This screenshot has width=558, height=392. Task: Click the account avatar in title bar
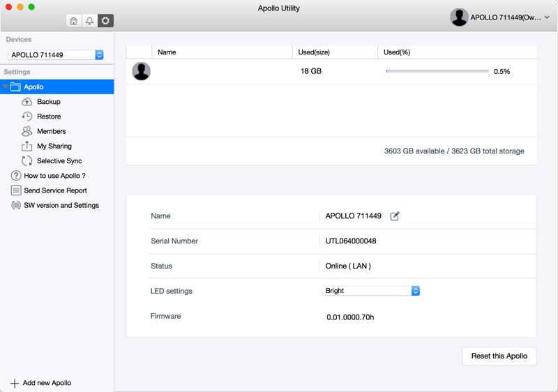tap(459, 17)
